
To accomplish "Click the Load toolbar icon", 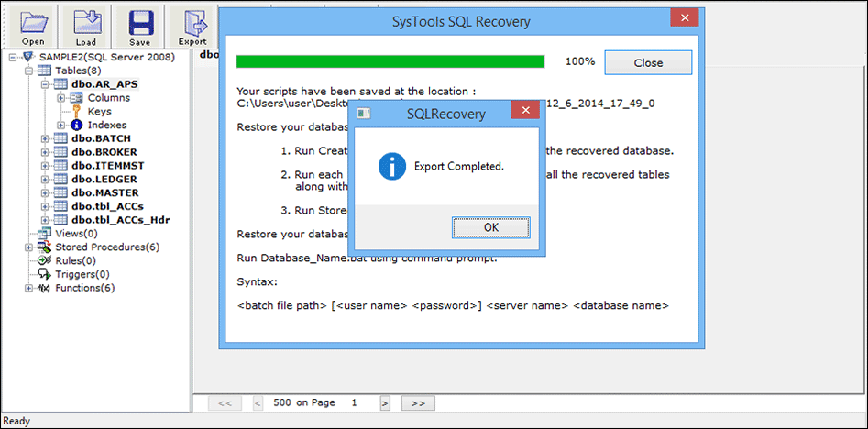I will coord(86,27).
